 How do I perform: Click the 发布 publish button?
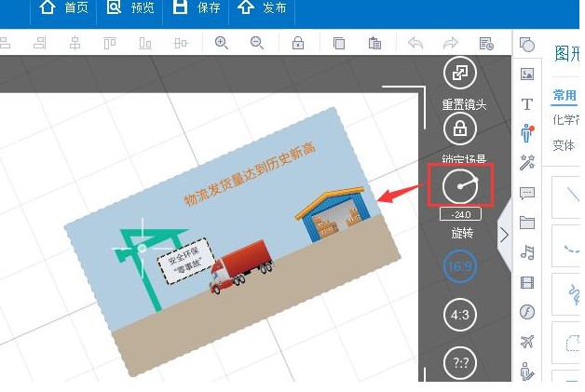[x=263, y=8]
